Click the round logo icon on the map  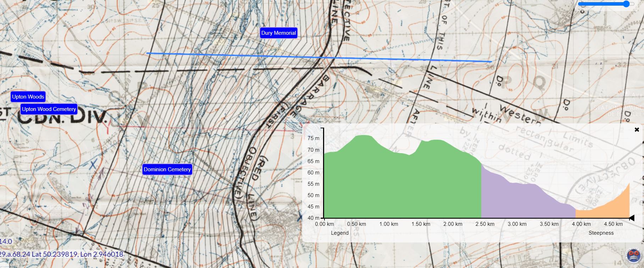pos(633,256)
